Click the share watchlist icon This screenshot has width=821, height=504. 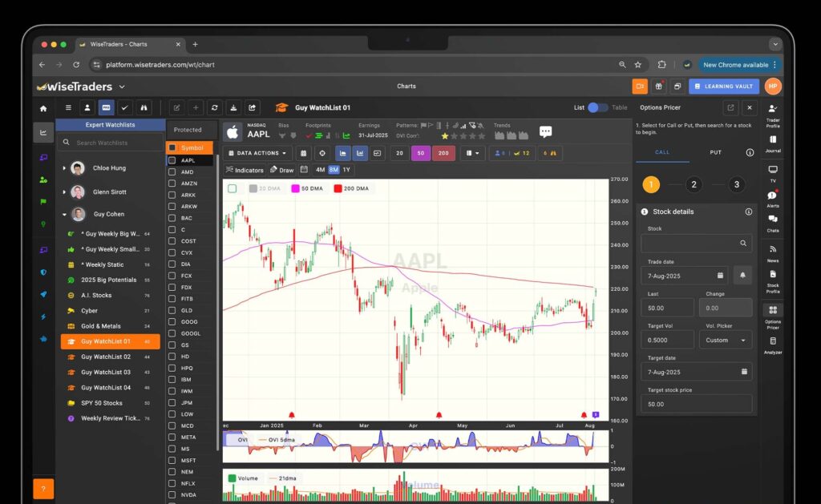[x=252, y=108]
